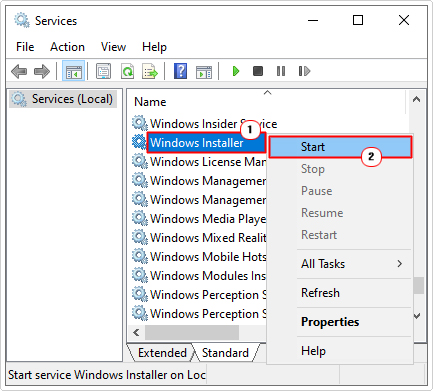This screenshot has height=391, width=433.
Task: Select Services (Local) tree node
Action: [63, 99]
